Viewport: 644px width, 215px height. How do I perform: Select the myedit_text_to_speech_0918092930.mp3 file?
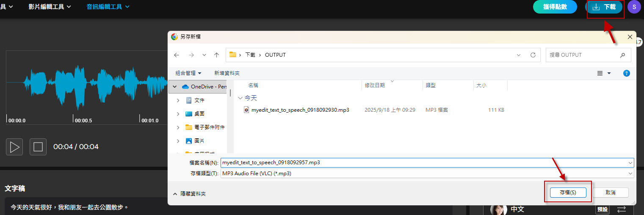[300, 110]
